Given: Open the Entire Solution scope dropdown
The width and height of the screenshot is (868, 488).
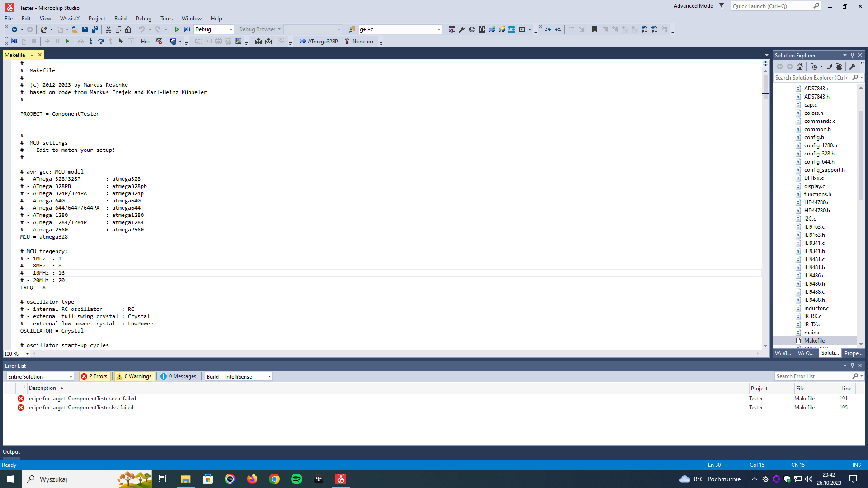Looking at the screenshot, I should pos(40,376).
